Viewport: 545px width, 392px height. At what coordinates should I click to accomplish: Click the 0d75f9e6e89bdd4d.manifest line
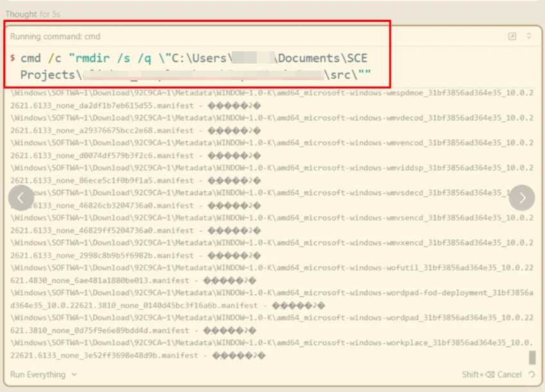[x=133, y=330]
